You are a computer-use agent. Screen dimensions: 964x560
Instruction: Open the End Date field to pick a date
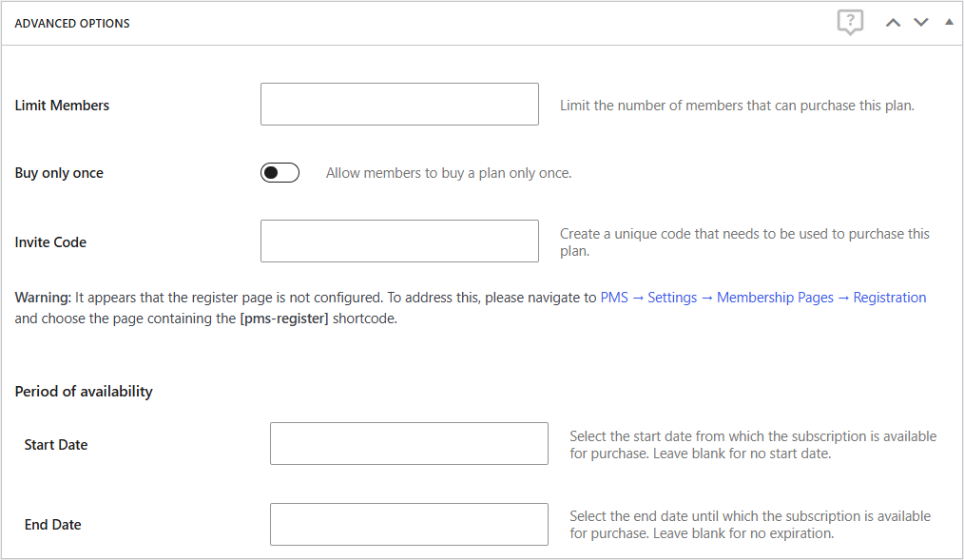(409, 524)
